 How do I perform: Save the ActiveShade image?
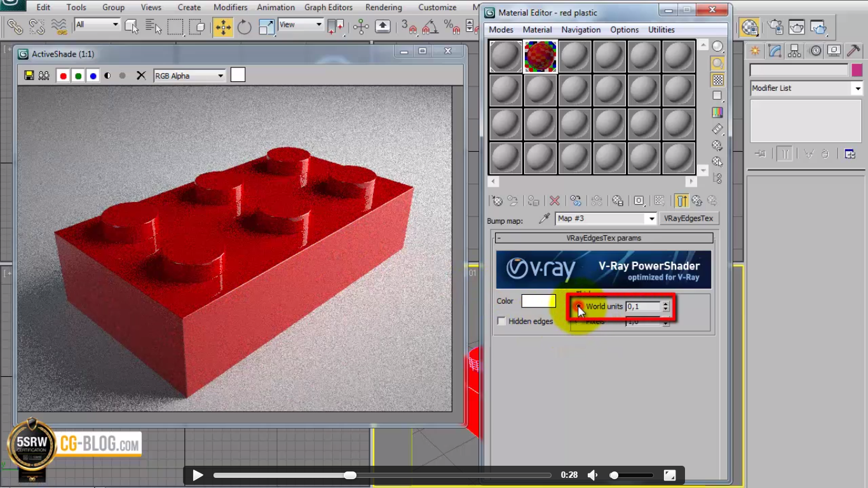(x=29, y=76)
